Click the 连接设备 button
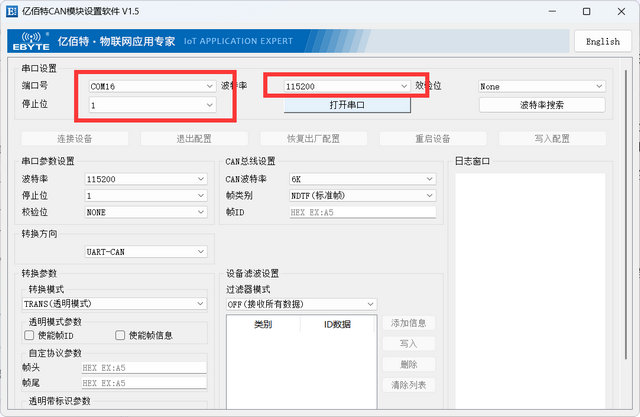 tap(75, 139)
